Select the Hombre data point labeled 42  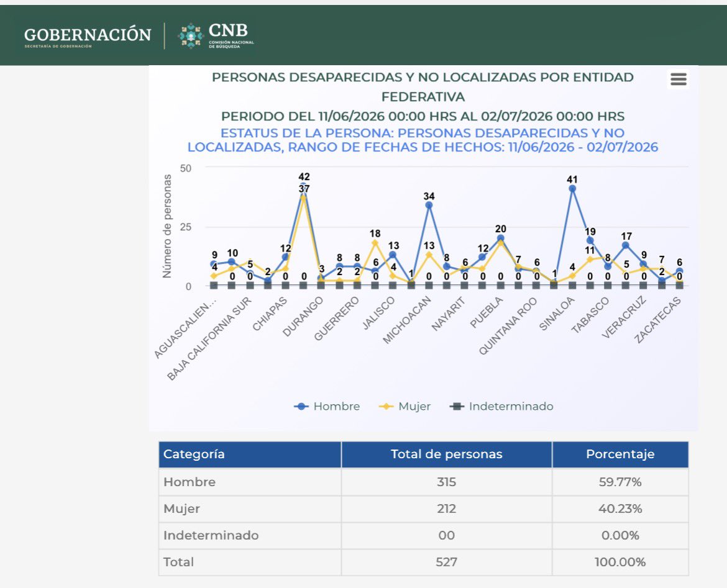(x=303, y=186)
